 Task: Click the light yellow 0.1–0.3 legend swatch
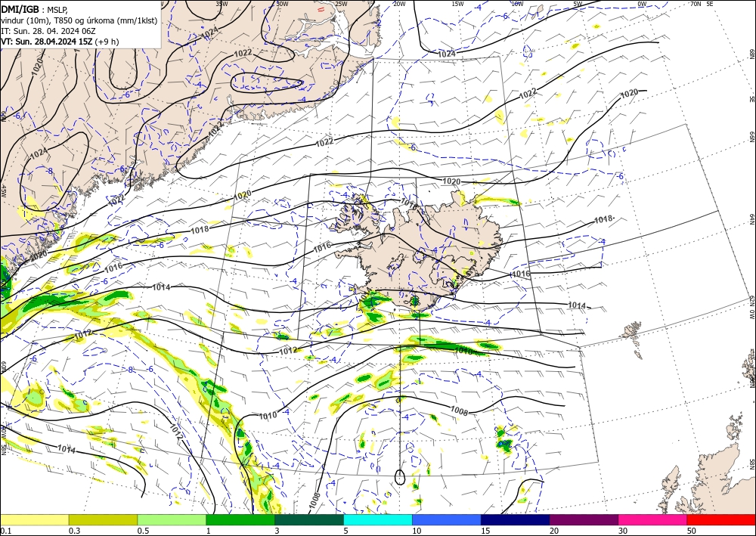click(34, 519)
